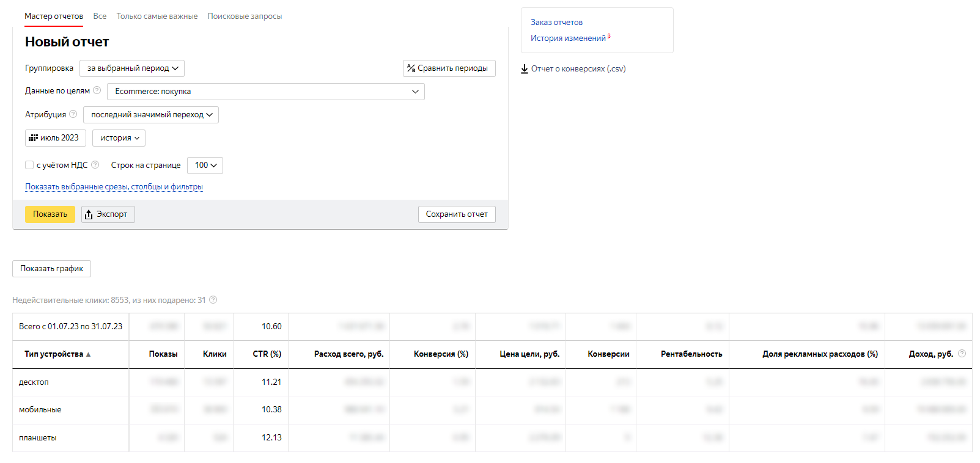Open help icon next to Доход, руб.
Image resolution: width=980 pixels, height=463 pixels.
[x=962, y=354]
